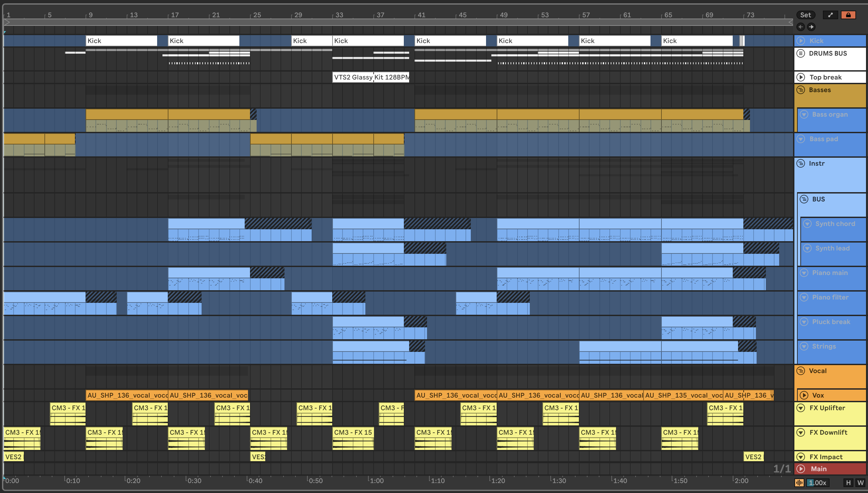Fold the BUS group track
This screenshot has height=493, width=868.
coord(804,199)
